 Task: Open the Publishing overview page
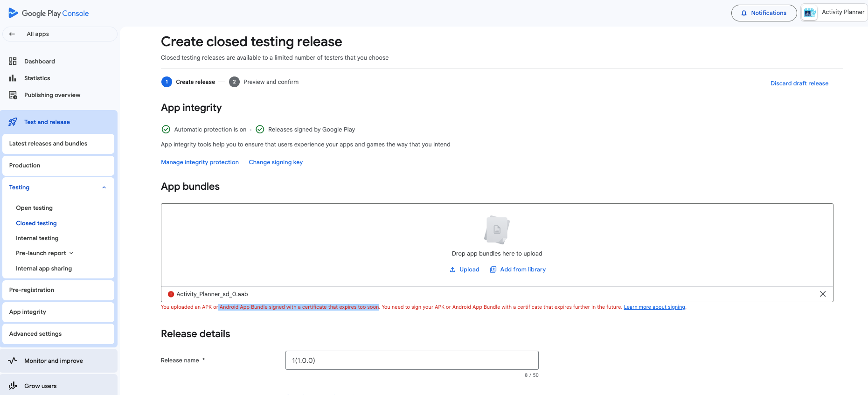[52, 95]
